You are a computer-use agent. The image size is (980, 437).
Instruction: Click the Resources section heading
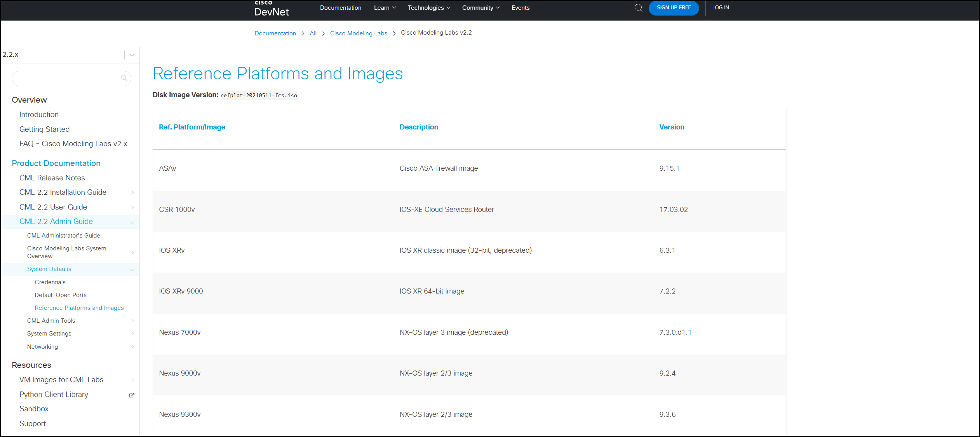(x=31, y=365)
